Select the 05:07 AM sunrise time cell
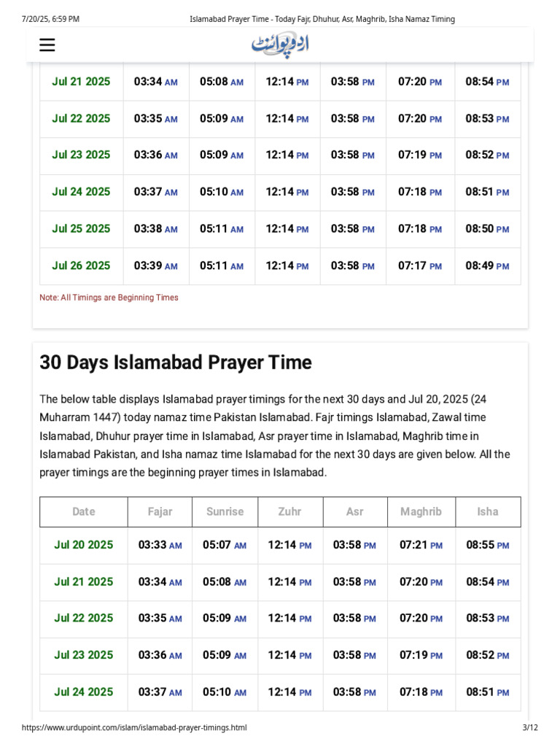This screenshot has width=560, height=747. coord(225,545)
